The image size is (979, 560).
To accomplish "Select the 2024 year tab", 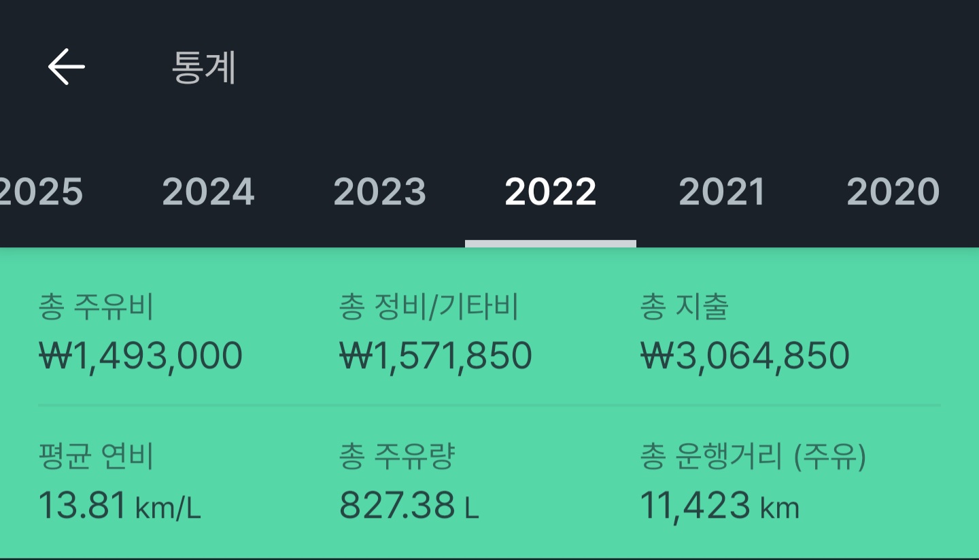I will coord(208,192).
